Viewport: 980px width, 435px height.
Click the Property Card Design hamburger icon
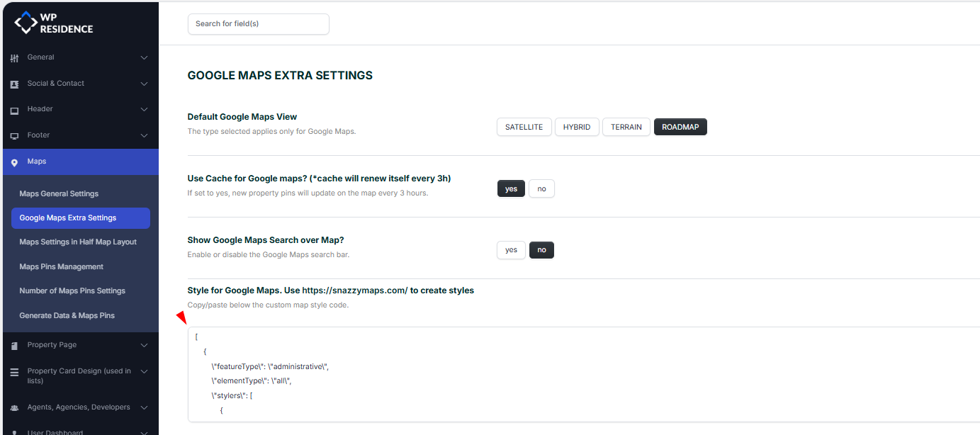click(14, 372)
